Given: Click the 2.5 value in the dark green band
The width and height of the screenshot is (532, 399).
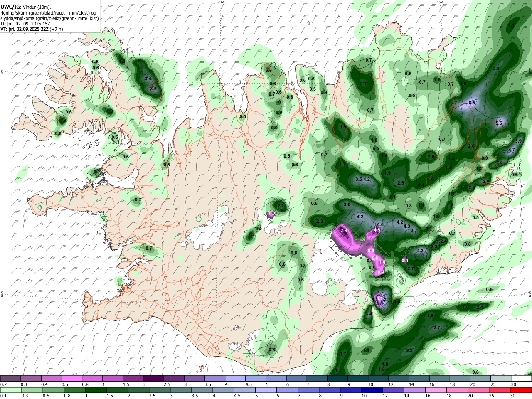Looking at the screenshot, I should 401,183.
